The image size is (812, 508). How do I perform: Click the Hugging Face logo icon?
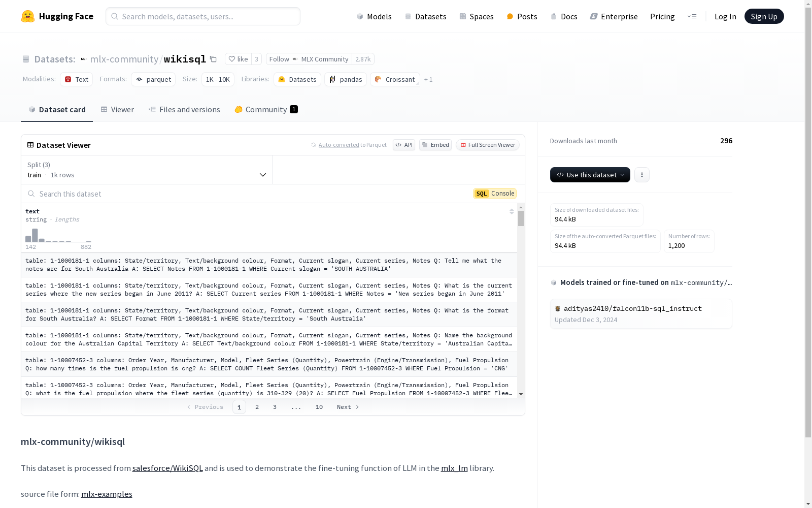point(28,16)
